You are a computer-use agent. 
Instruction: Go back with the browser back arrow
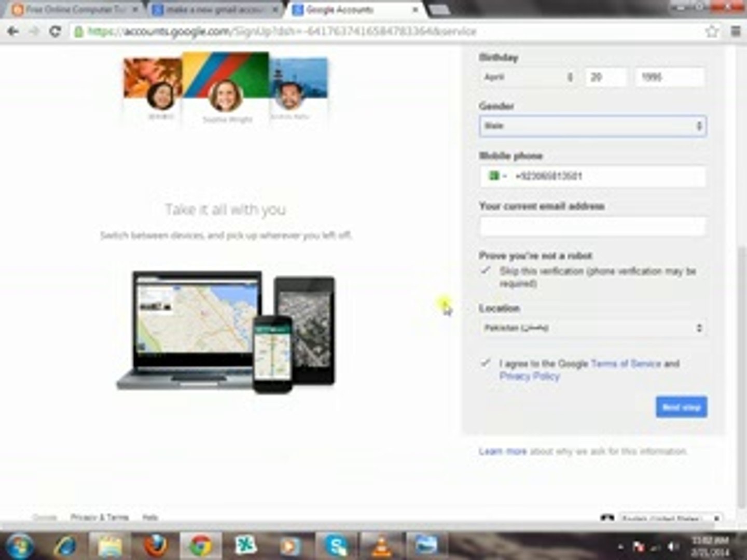coord(13,31)
